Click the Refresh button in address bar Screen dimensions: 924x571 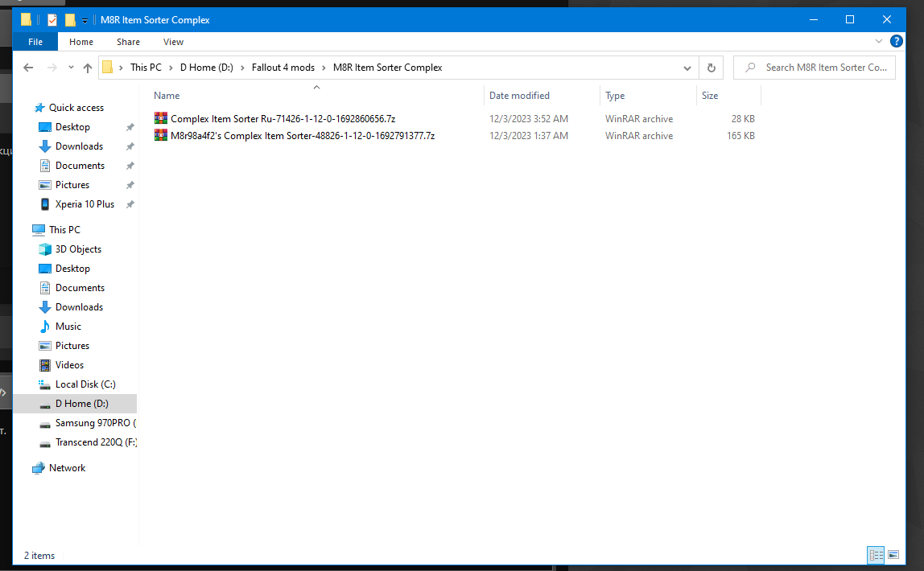click(x=711, y=68)
